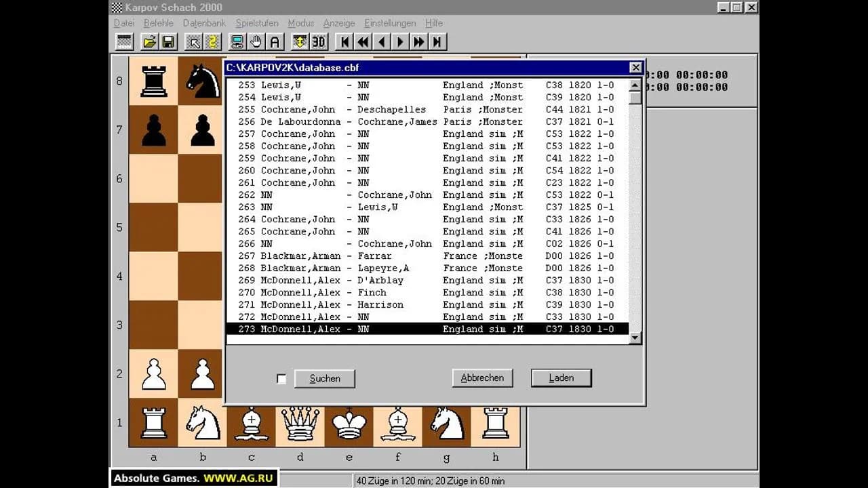Click the game list scroll-up arrow

635,85
